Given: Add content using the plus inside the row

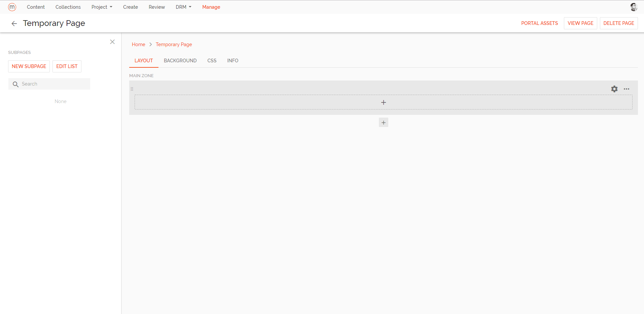Looking at the screenshot, I should click(383, 102).
